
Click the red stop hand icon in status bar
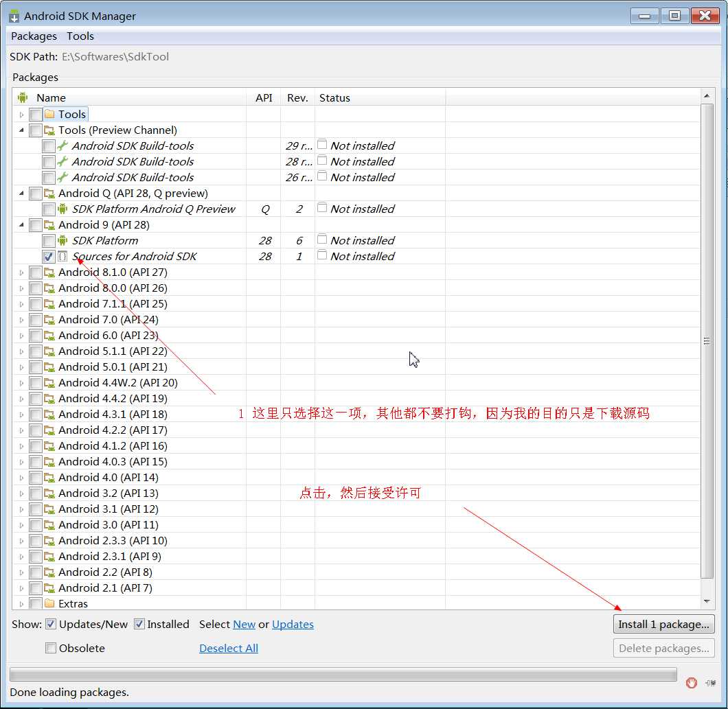coord(692,682)
